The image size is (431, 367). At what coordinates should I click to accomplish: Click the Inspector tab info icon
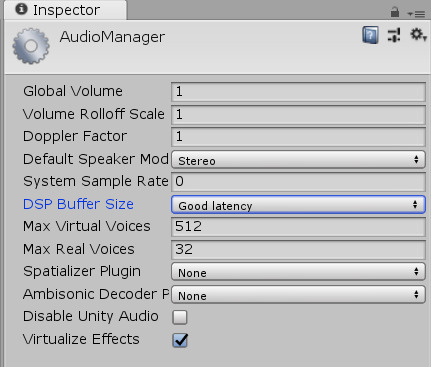(x=21, y=9)
